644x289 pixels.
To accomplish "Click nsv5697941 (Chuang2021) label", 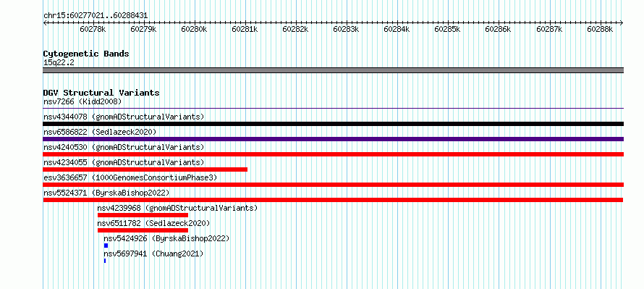I will point(153,254).
